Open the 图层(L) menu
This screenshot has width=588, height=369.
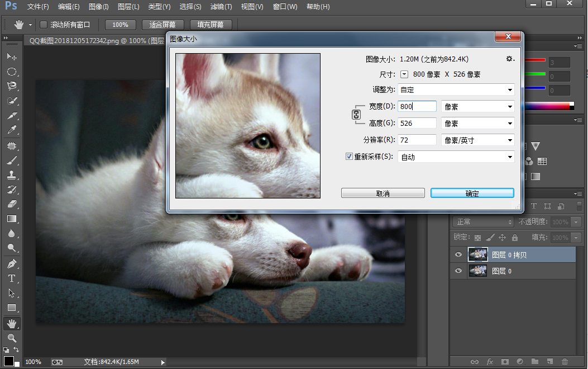(128, 7)
